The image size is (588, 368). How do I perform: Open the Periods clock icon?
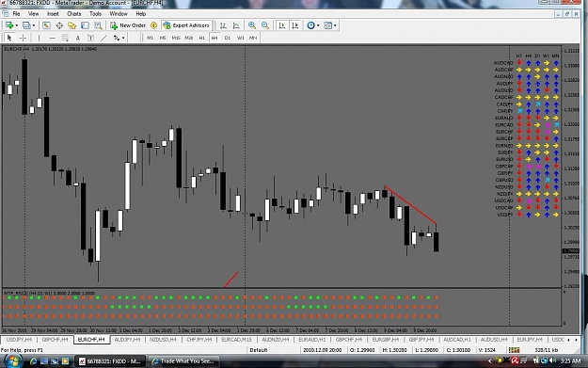(x=310, y=25)
